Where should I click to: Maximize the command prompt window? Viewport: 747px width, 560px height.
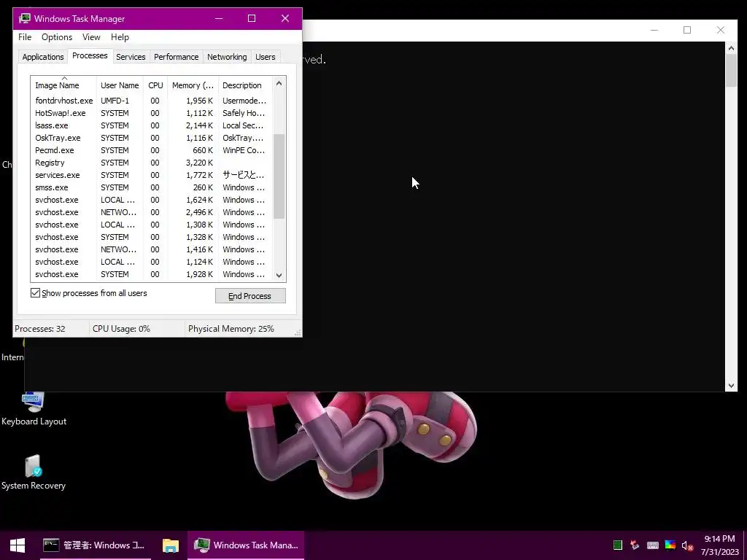pos(687,30)
